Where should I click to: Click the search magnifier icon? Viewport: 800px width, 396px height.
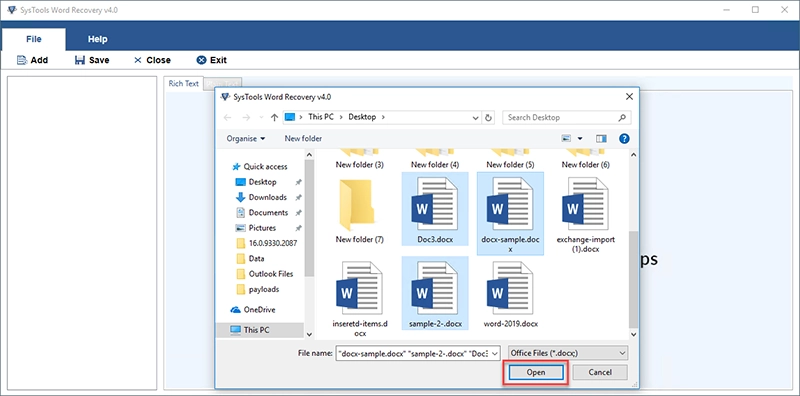622,117
